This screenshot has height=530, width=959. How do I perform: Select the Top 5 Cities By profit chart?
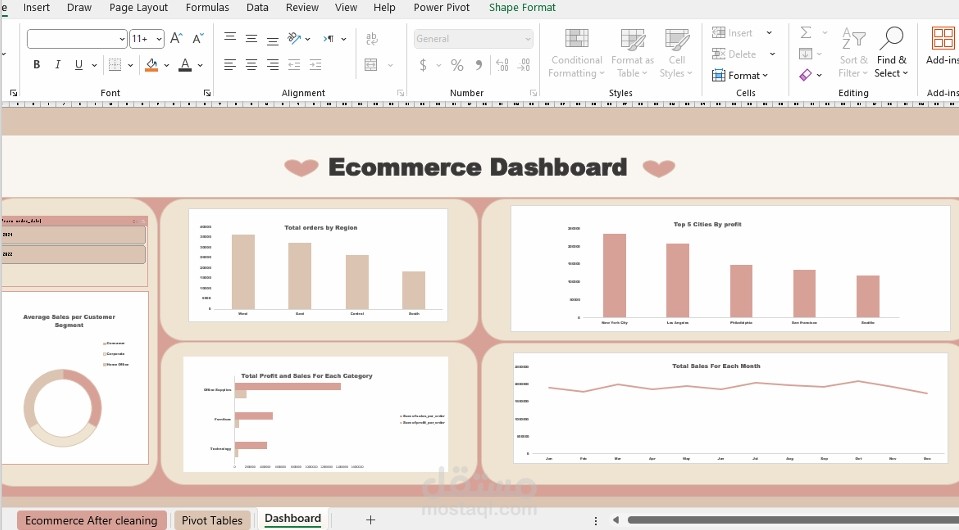point(730,268)
